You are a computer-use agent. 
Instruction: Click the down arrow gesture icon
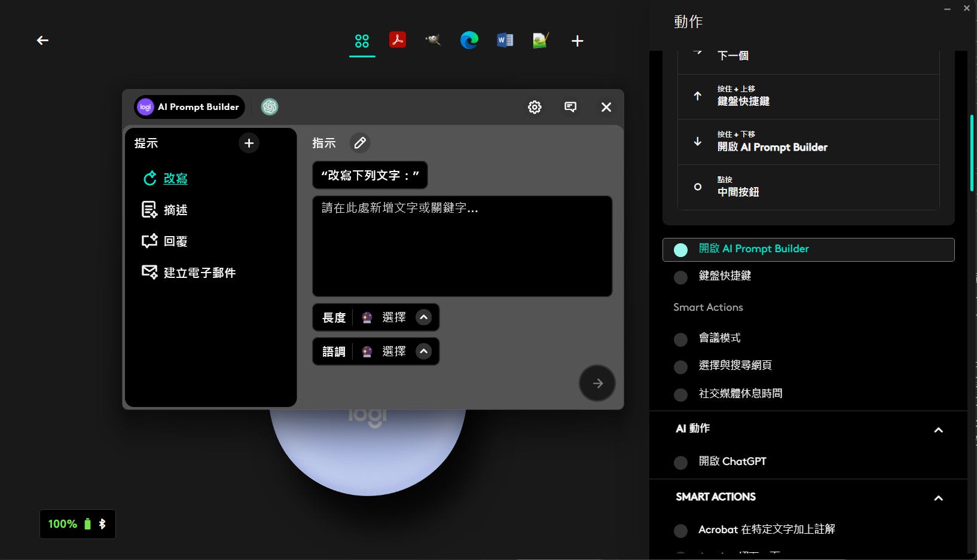pos(697,142)
